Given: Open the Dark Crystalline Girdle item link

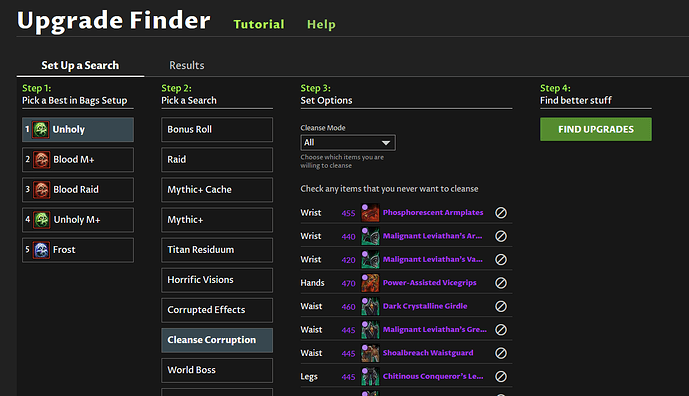Looking at the screenshot, I should (x=425, y=306).
